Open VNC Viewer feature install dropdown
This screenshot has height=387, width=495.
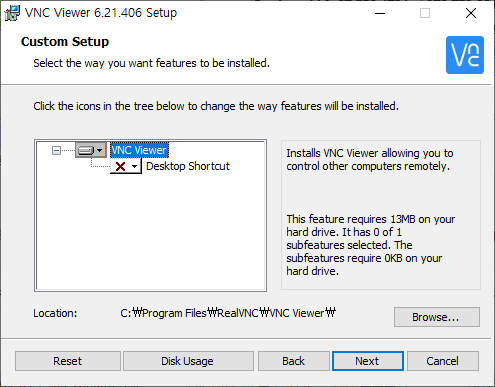point(91,150)
